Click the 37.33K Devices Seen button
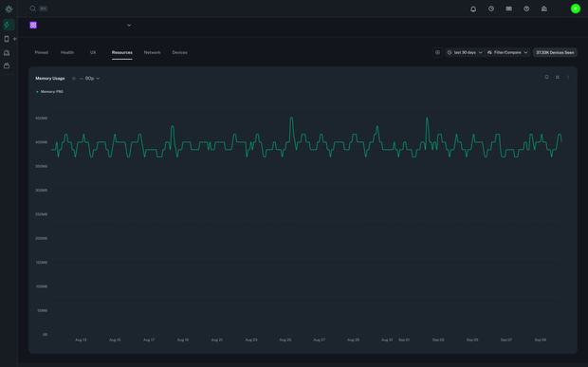This screenshot has width=588, height=367. tap(555, 52)
